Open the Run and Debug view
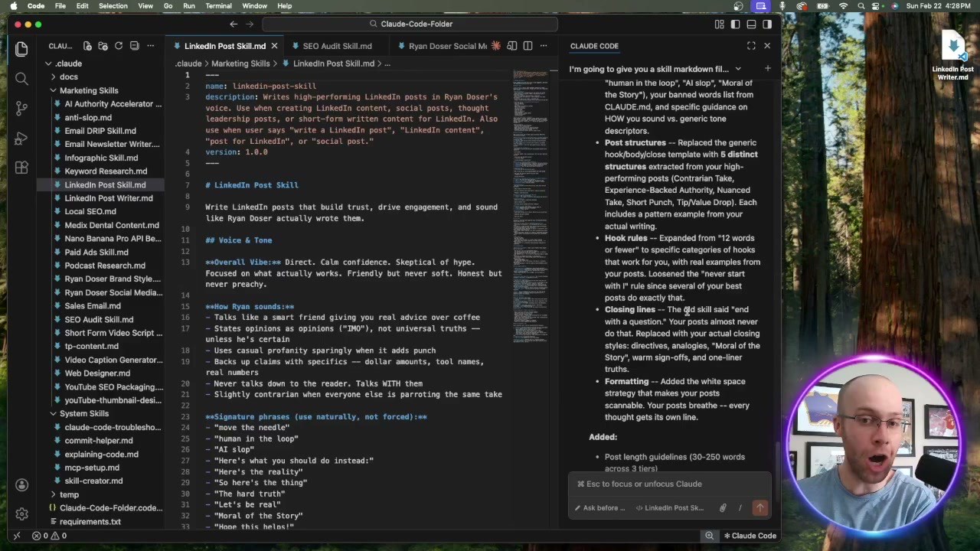 (x=21, y=139)
